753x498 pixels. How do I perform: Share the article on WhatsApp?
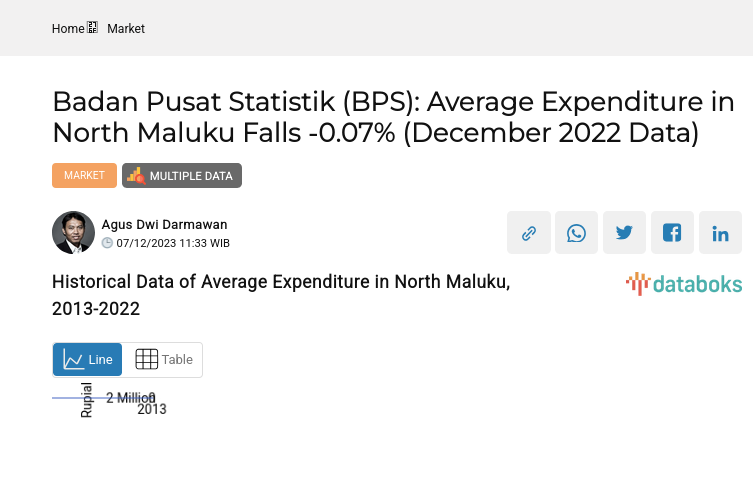576,233
